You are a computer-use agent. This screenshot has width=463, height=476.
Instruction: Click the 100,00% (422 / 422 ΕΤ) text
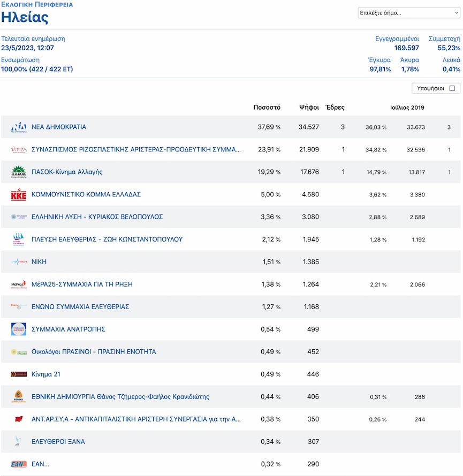point(37,69)
